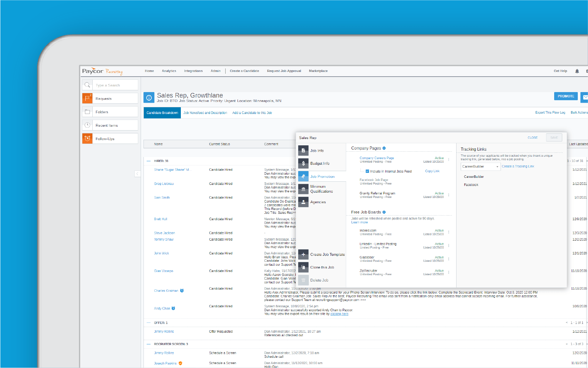Select the Candidate Breakdown tab
Screen dimensions: 588x368
click(x=162, y=113)
